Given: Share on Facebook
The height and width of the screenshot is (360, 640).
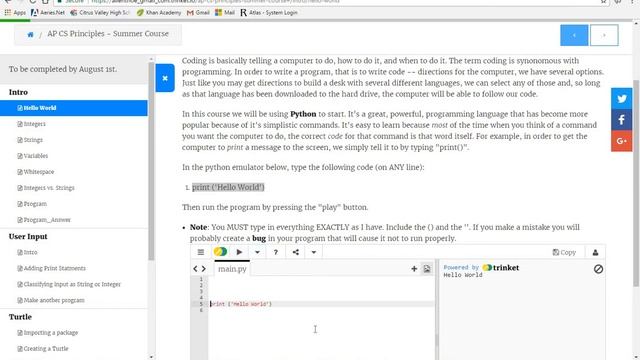Looking at the screenshot, I should click(621, 120).
